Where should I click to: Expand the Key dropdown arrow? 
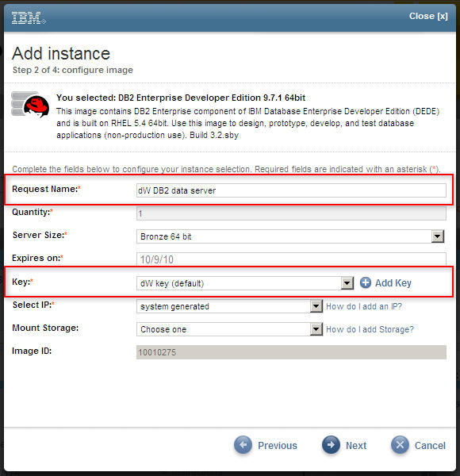point(347,283)
